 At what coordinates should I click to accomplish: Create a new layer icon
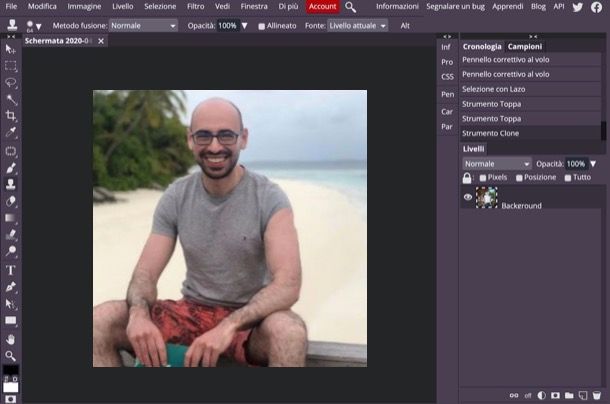(583, 395)
